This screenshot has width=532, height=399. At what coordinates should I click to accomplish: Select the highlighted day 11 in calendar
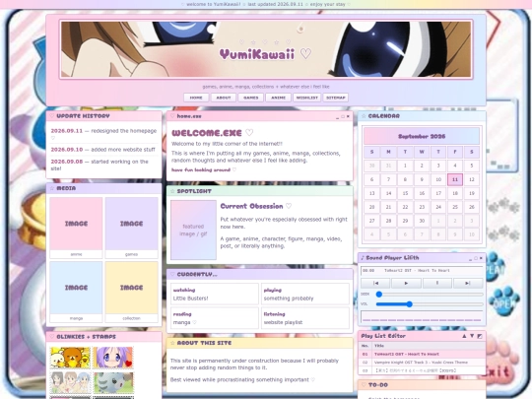455,179
